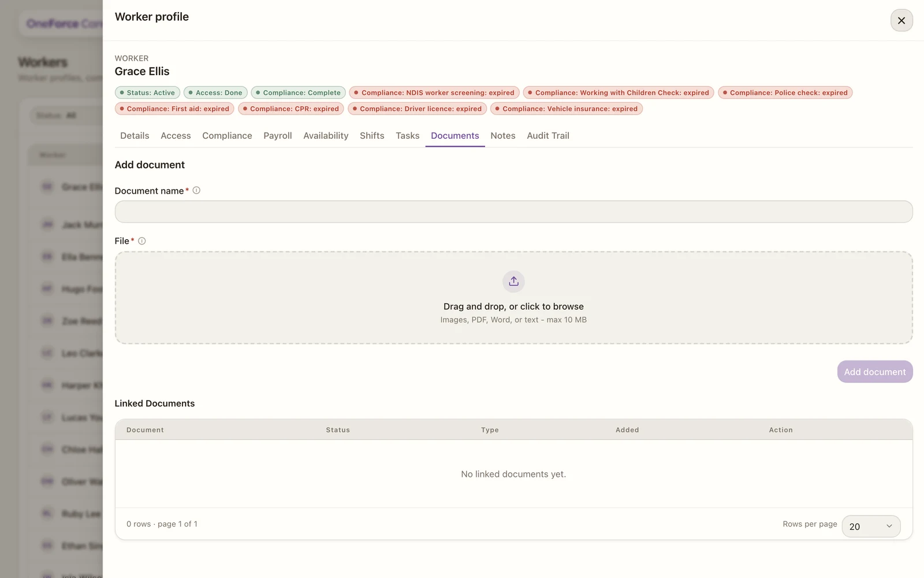The height and width of the screenshot is (578, 924).
Task: Open the Payroll tab
Action: (278, 135)
